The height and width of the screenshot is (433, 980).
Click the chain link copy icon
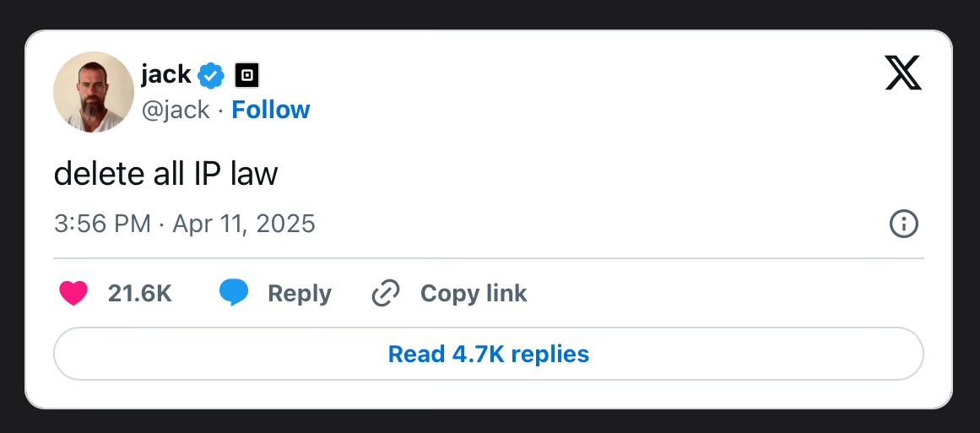pos(386,293)
